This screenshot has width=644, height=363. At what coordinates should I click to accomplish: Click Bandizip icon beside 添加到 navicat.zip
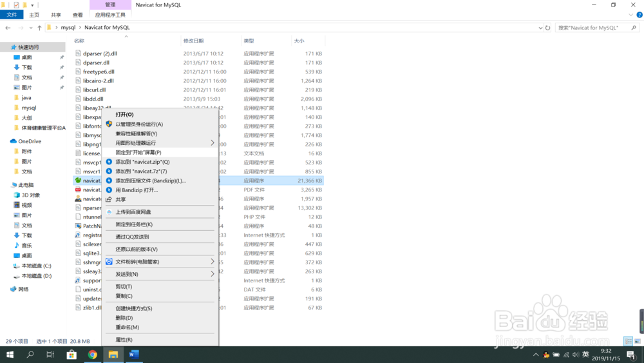click(109, 162)
